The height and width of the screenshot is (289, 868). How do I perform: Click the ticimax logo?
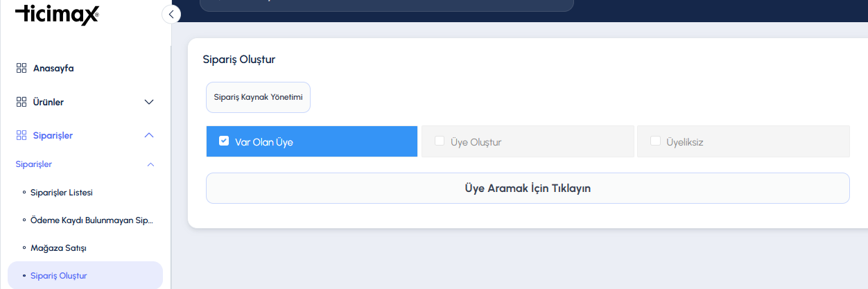pos(57,15)
